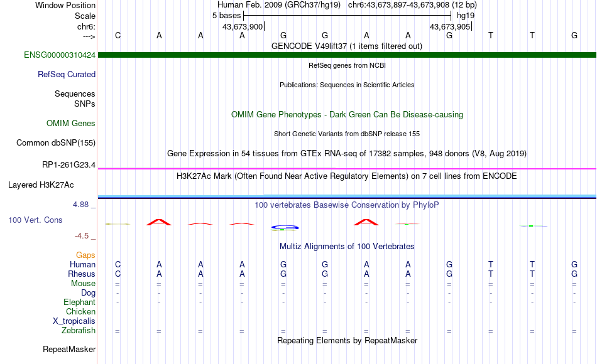Click the Gene Expression in 54 tissues title

point(347,153)
